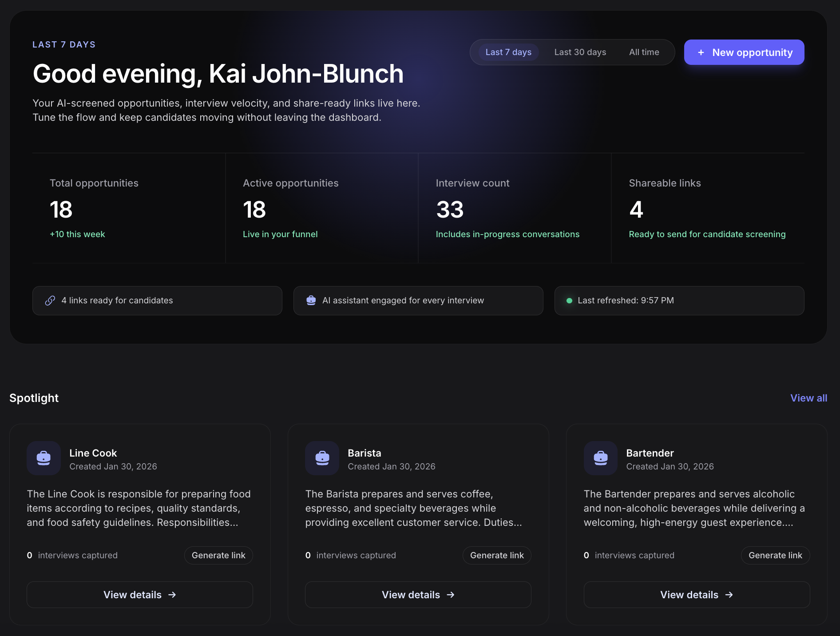The width and height of the screenshot is (840, 636).
Task: Click the link chain icon
Action: click(x=50, y=301)
